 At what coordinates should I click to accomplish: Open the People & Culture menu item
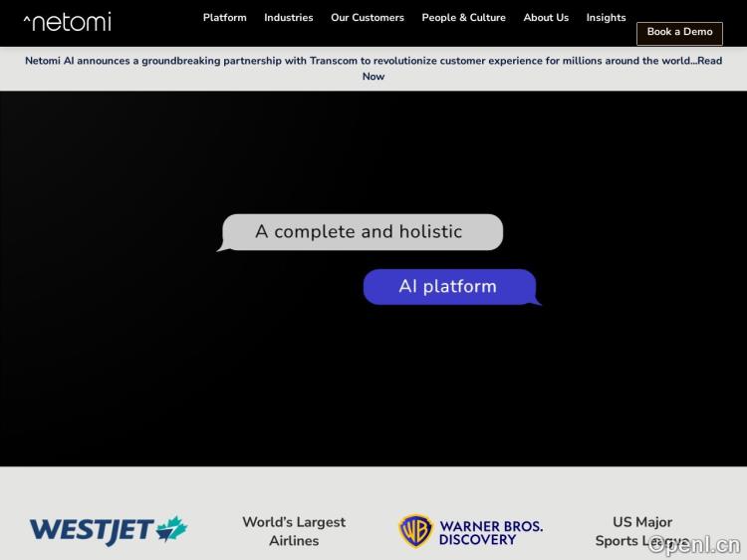[463, 18]
